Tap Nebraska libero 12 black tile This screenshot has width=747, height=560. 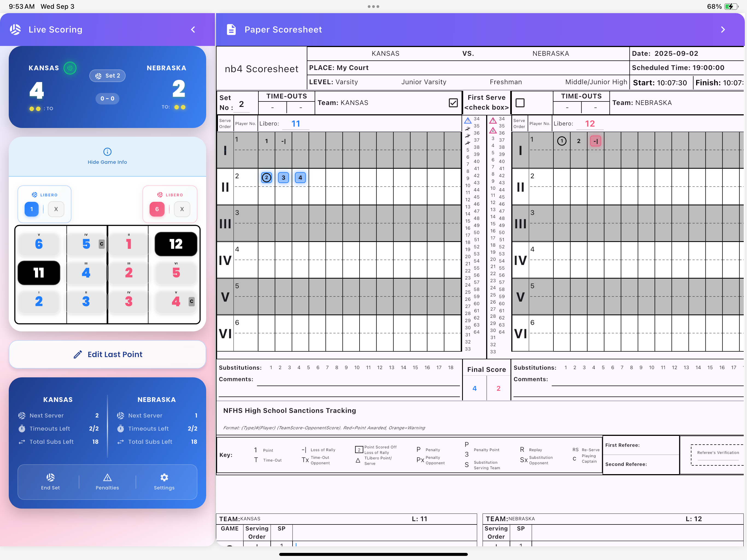pos(176,244)
